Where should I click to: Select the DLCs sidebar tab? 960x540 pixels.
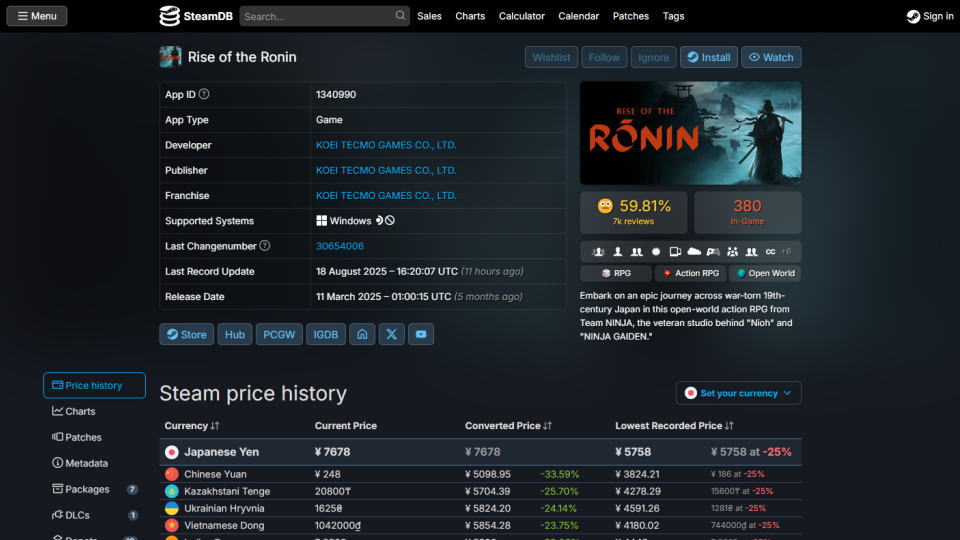click(x=94, y=516)
